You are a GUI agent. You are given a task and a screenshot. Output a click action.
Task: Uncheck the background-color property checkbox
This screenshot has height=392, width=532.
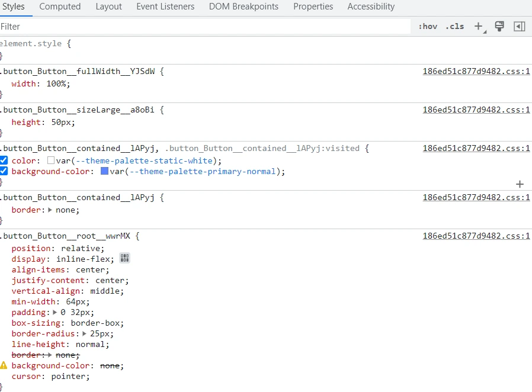(x=4, y=171)
